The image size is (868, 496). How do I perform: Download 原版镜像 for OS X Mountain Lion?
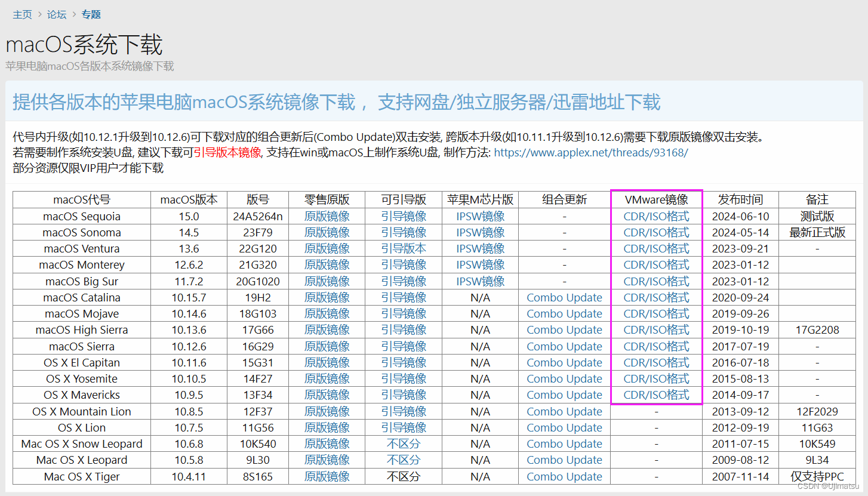[x=327, y=411]
